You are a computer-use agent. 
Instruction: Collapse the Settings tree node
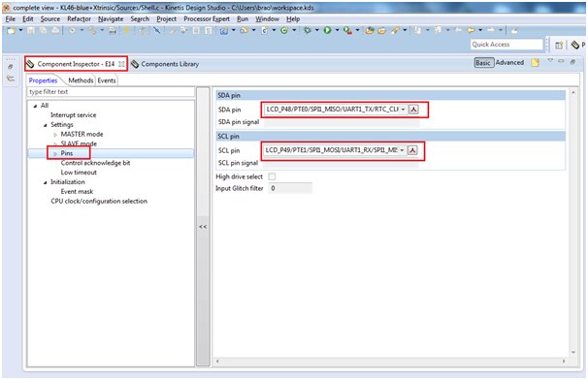[45, 125]
